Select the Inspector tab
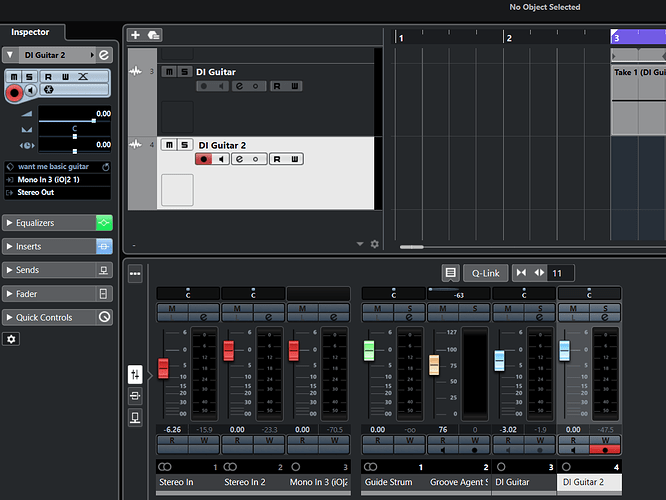The height and width of the screenshot is (500, 666). [31, 32]
